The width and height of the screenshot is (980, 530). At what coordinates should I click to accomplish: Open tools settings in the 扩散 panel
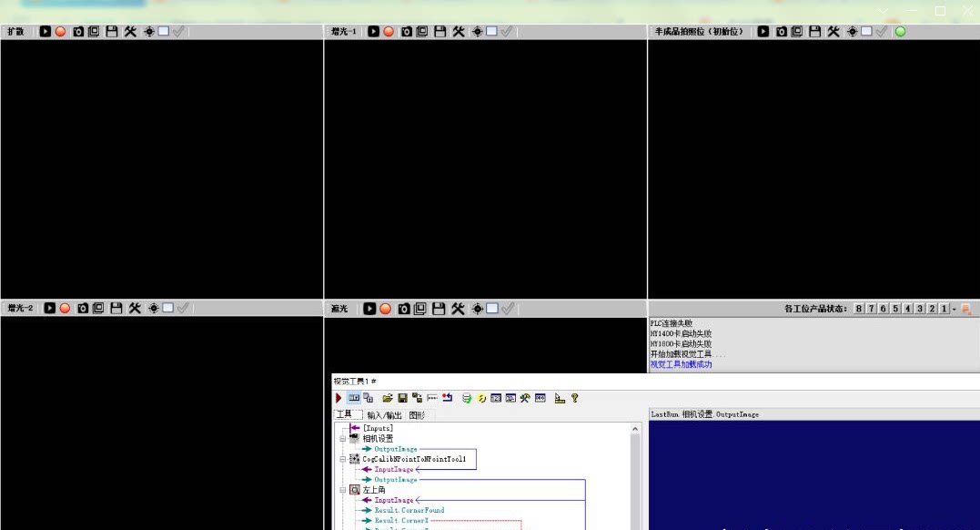coord(130,31)
